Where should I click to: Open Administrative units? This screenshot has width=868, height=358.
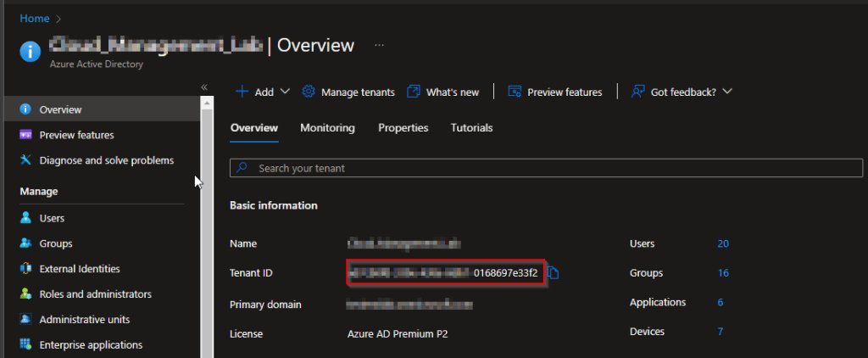pyautogui.click(x=84, y=320)
